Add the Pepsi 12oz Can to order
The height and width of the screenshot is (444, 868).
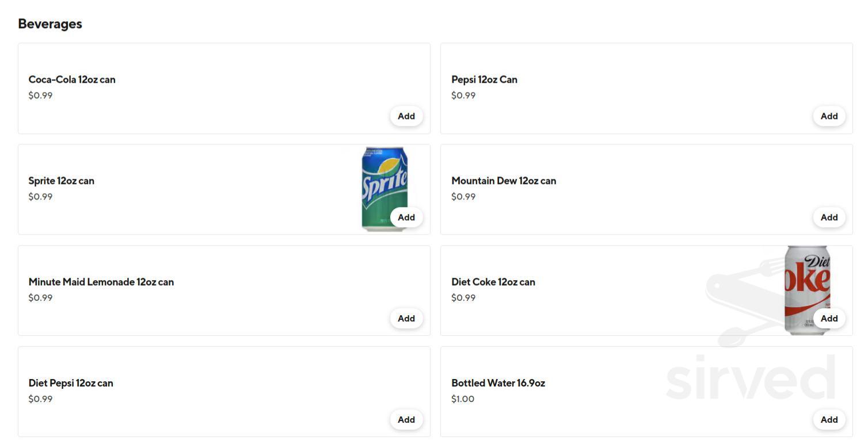828,116
